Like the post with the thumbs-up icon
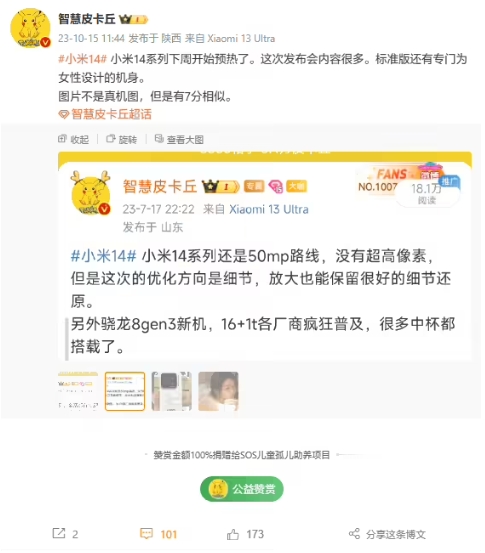This screenshot has width=485, height=553. pos(233,534)
